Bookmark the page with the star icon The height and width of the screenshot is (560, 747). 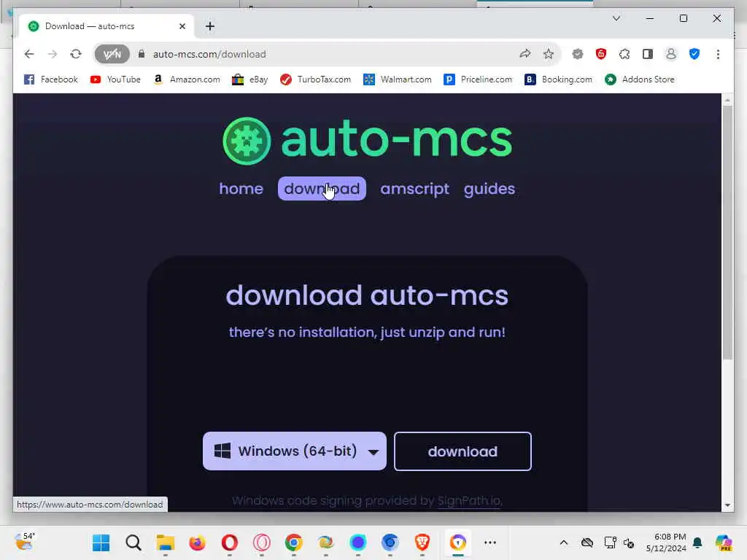click(549, 54)
